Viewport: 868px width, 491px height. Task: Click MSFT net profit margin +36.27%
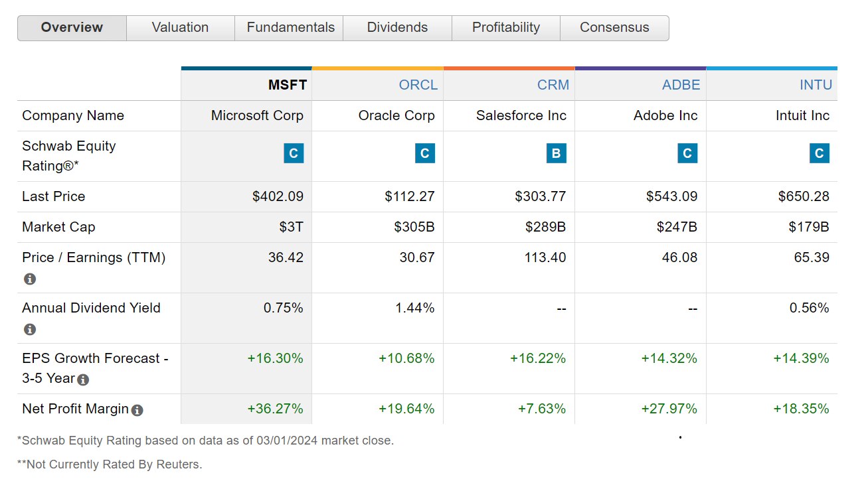[x=275, y=409]
